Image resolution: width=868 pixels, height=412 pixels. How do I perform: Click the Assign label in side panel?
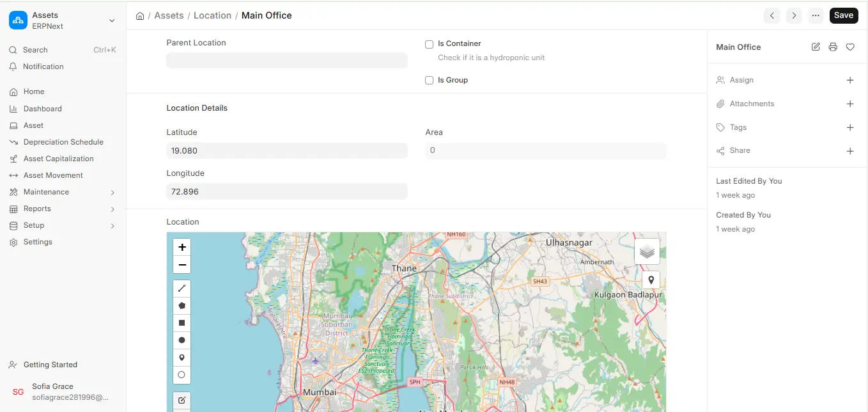[741, 80]
